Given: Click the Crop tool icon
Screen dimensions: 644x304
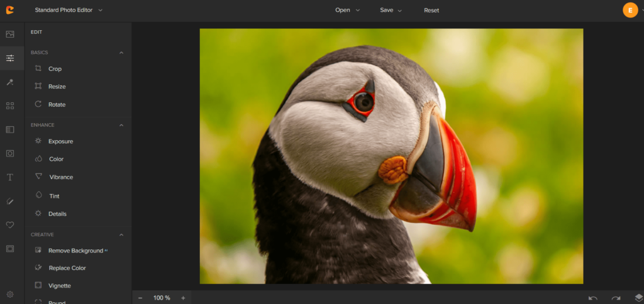Looking at the screenshot, I should click(38, 68).
